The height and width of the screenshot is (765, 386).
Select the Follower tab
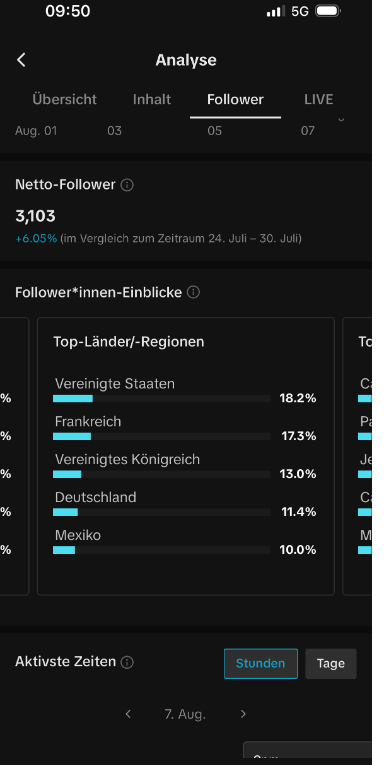coord(235,100)
